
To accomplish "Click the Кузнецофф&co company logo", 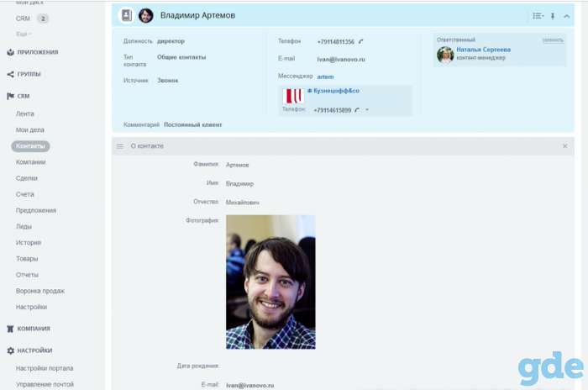I will [293, 96].
